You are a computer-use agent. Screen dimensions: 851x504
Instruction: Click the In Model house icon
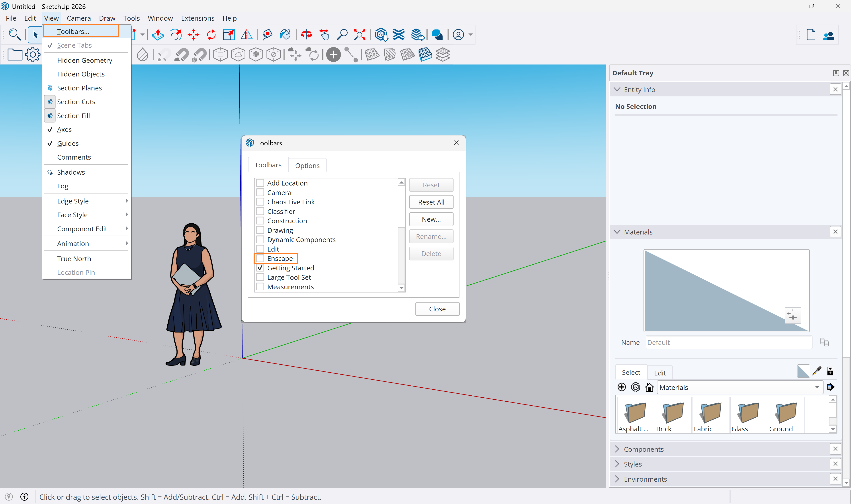649,387
